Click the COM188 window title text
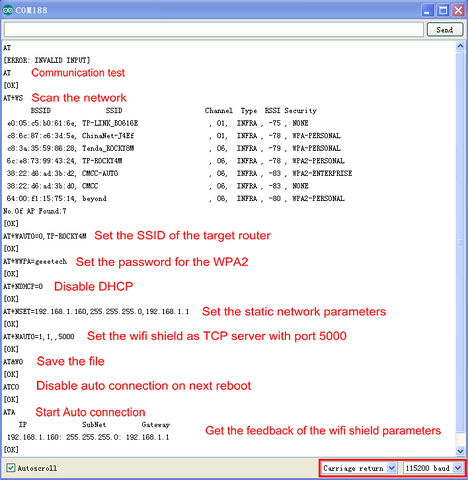468x480 pixels. pos(31,10)
